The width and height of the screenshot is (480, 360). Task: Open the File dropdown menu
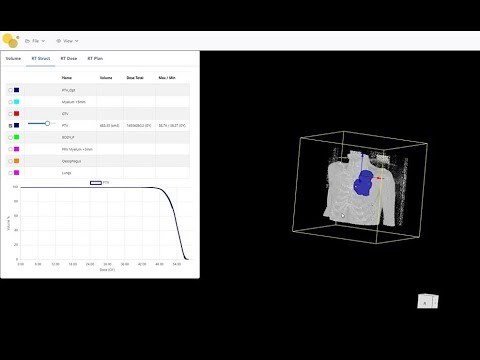35,41
